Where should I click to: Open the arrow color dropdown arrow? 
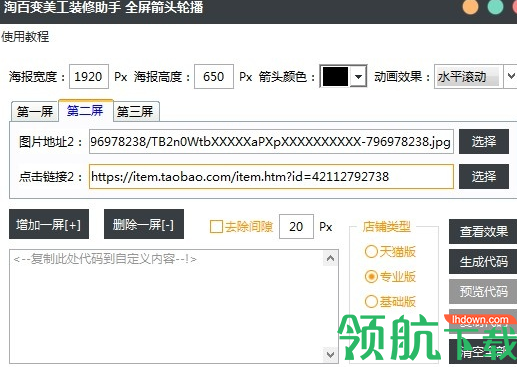358,77
